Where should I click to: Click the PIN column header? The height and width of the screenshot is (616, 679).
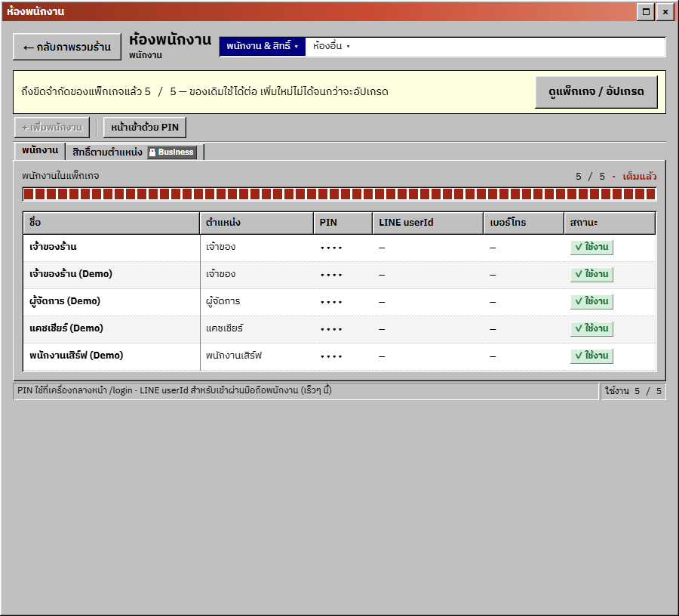pos(343,223)
